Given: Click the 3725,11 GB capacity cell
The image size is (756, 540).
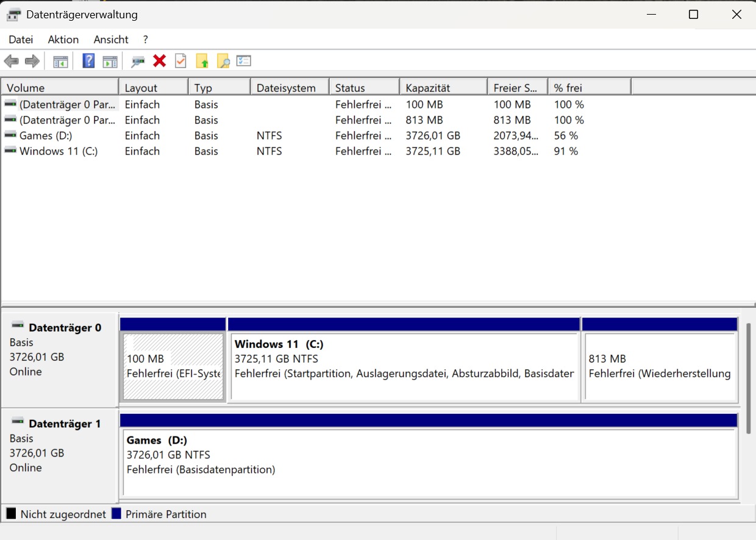Looking at the screenshot, I should [x=433, y=151].
